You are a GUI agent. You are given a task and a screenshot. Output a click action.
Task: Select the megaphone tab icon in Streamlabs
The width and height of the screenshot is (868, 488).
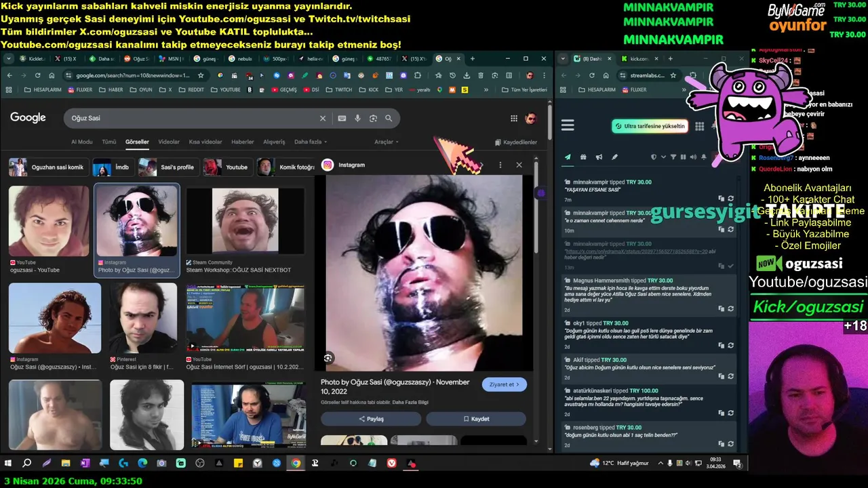tap(599, 157)
